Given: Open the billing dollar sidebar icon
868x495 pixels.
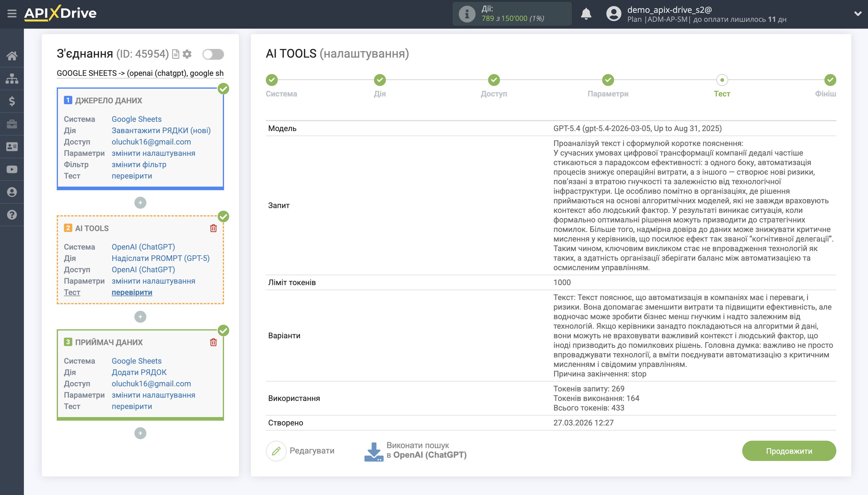Looking at the screenshot, I should [x=12, y=101].
